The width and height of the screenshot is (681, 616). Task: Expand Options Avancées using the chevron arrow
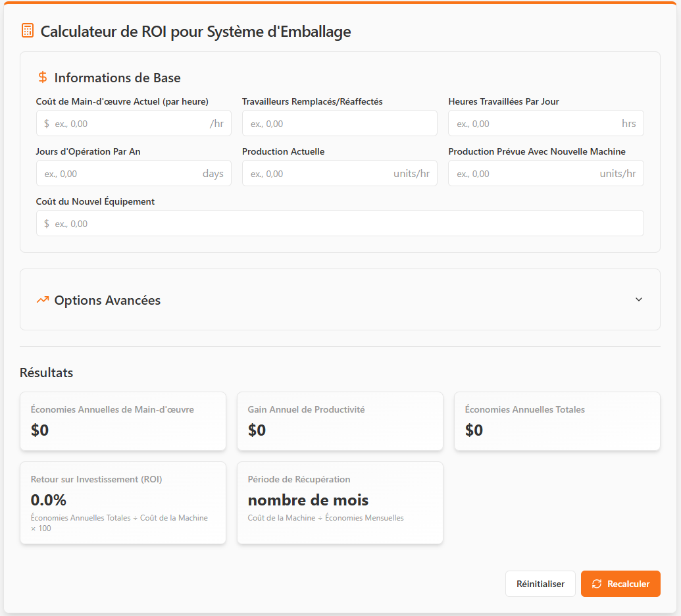638,299
